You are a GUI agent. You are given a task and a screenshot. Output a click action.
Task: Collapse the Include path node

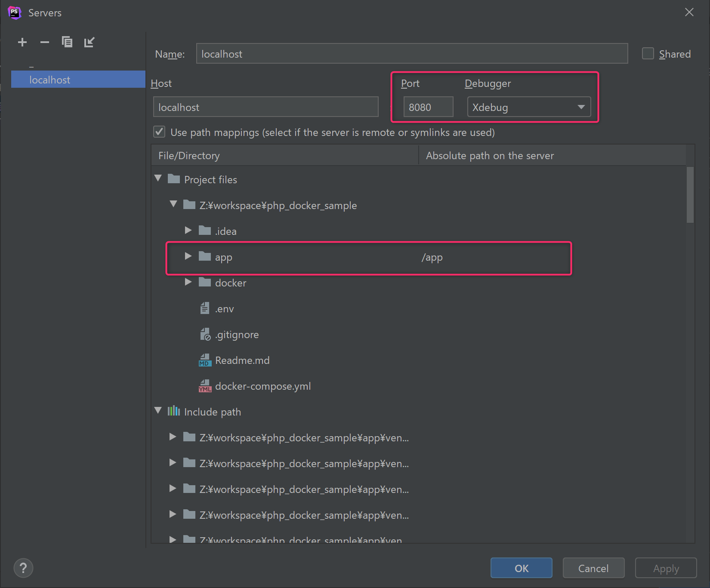pyautogui.click(x=158, y=411)
